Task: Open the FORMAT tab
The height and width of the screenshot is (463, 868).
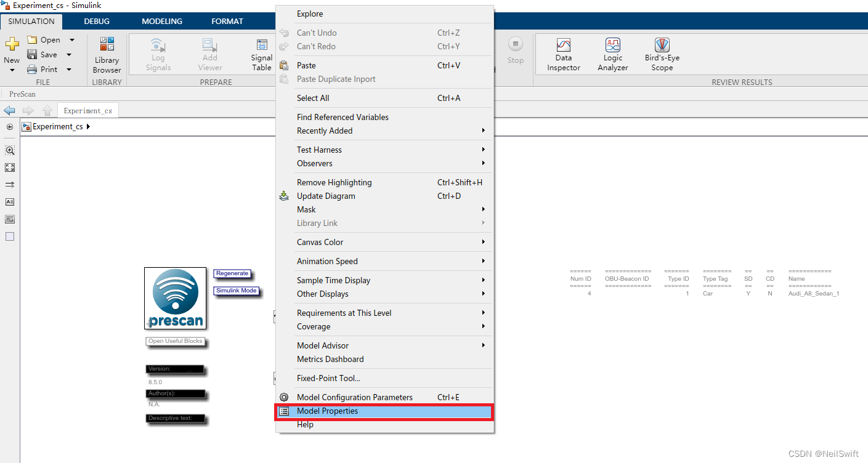Action: (227, 21)
